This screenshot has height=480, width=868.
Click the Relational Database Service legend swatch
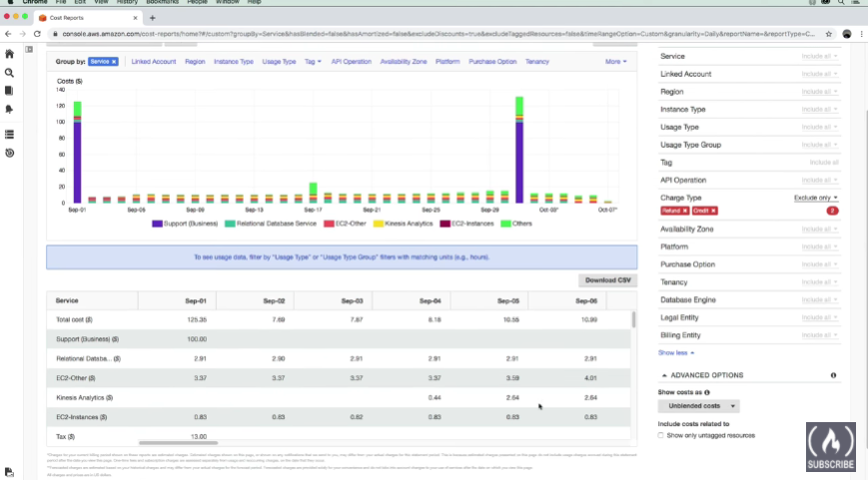(230, 224)
